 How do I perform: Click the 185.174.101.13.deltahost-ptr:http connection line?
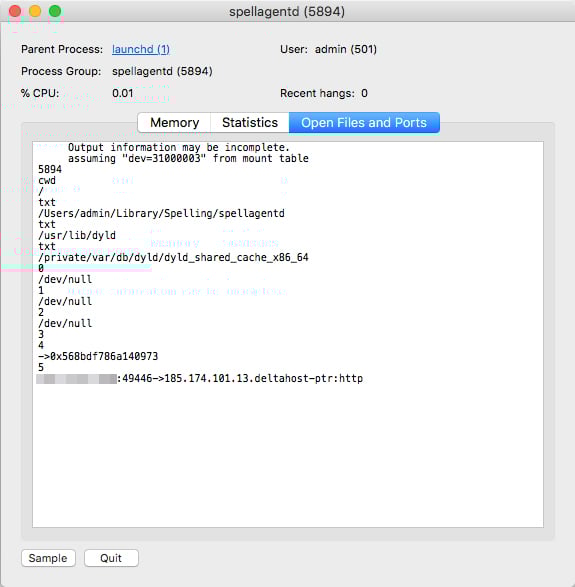(200, 378)
